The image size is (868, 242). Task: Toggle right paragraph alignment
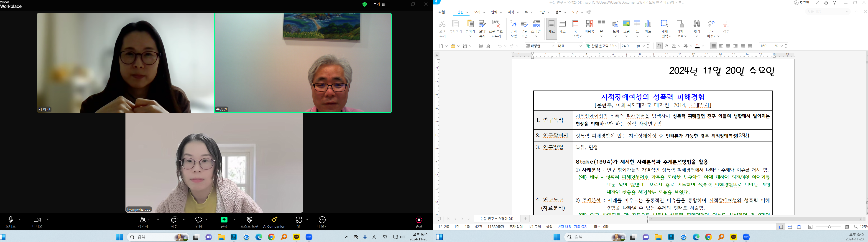tap(735, 46)
